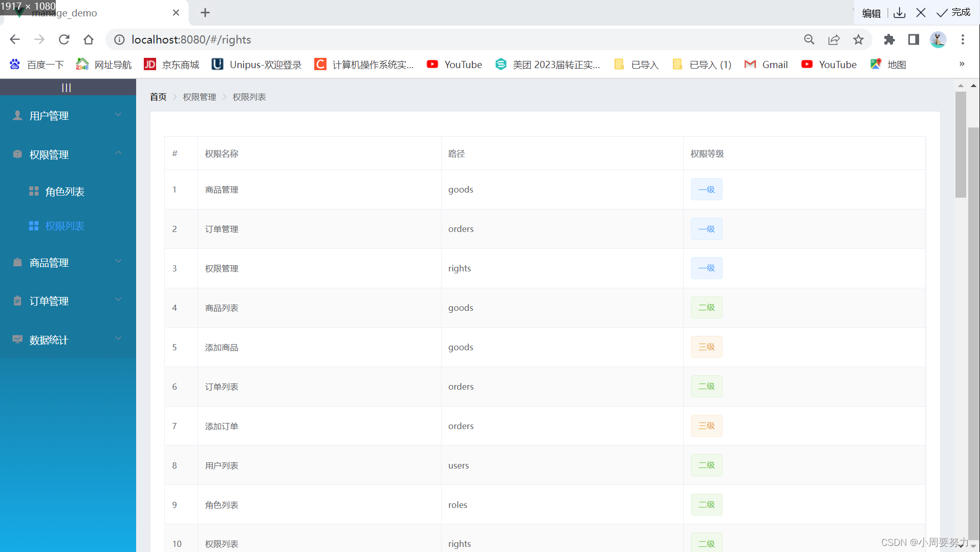
Task: Open the extensions puzzle icon
Action: click(x=889, y=39)
